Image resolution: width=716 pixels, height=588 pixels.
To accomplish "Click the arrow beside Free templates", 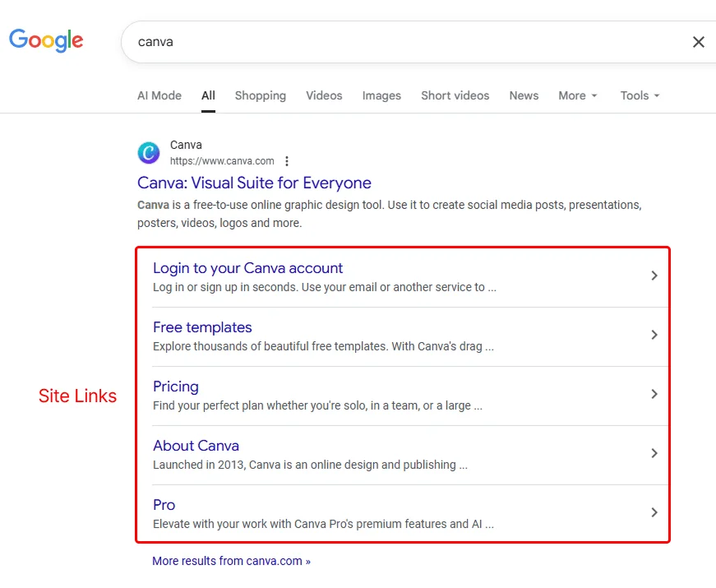I will point(654,335).
